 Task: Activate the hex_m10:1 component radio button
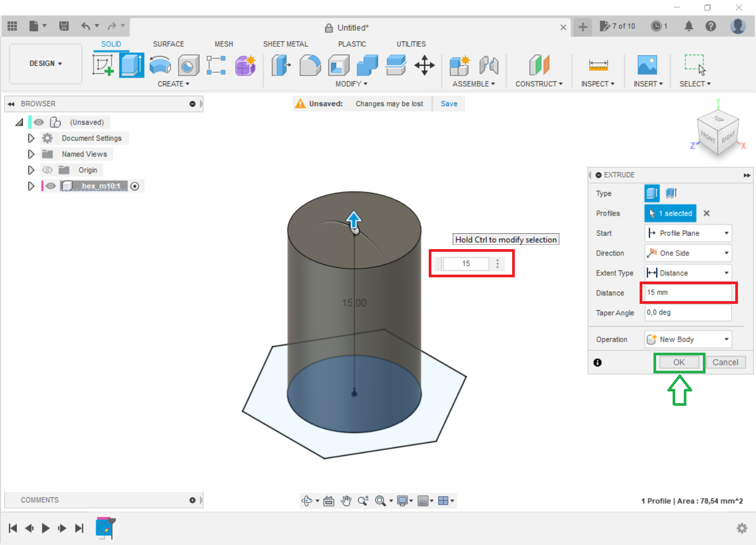pos(135,186)
